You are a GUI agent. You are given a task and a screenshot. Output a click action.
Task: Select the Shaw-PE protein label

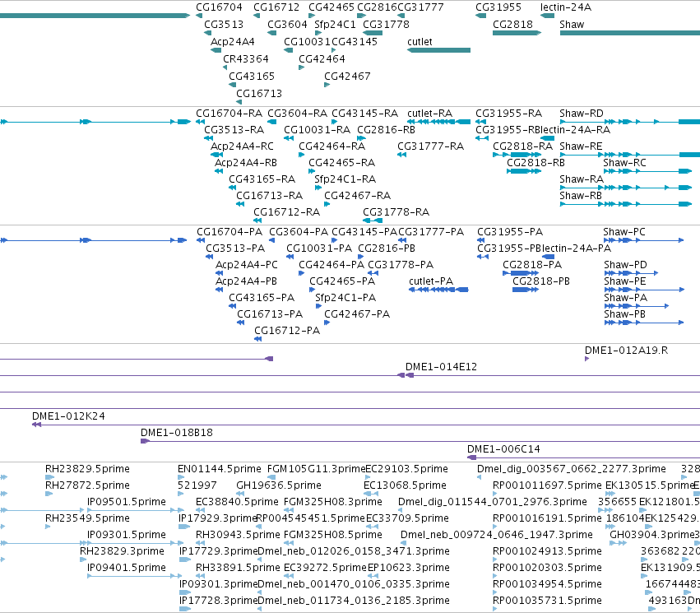click(x=625, y=281)
